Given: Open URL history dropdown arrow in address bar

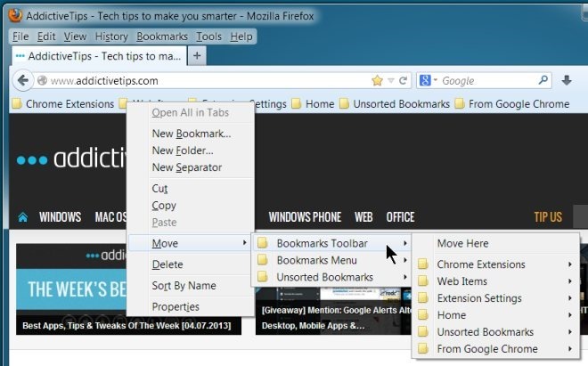Looking at the screenshot, I should [391, 81].
